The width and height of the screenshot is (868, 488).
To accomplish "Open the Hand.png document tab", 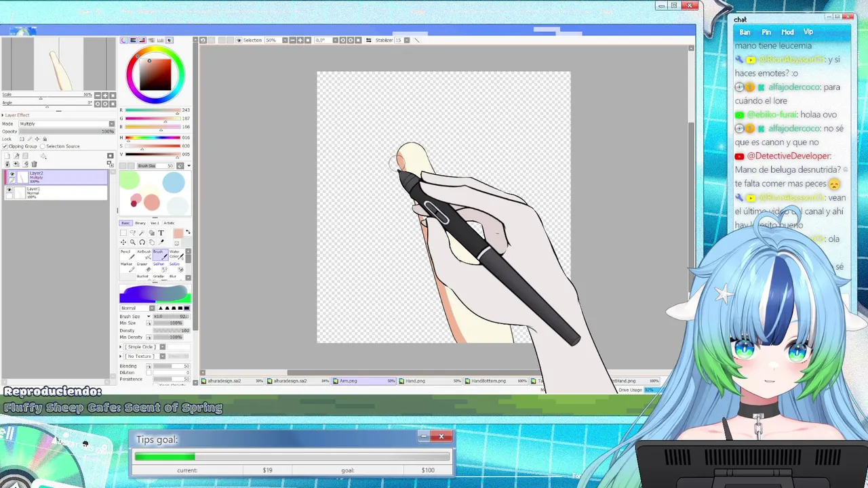I will [430, 381].
